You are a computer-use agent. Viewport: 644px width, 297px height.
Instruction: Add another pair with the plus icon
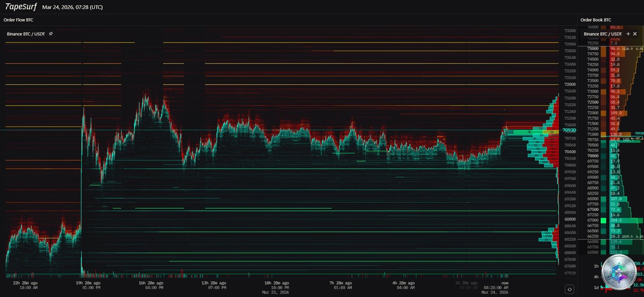(x=628, y=34)
